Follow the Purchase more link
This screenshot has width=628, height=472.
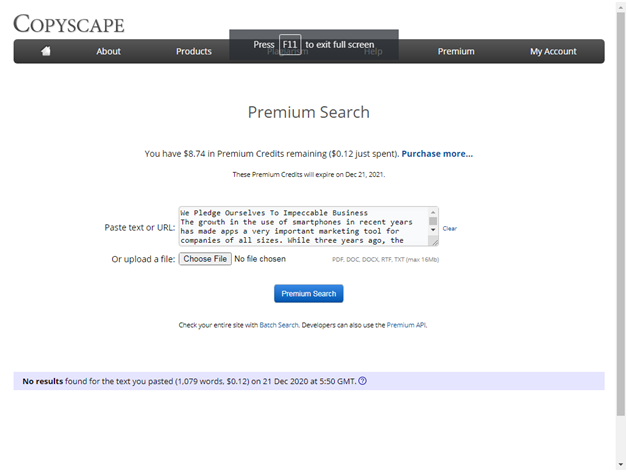point(437,154)
